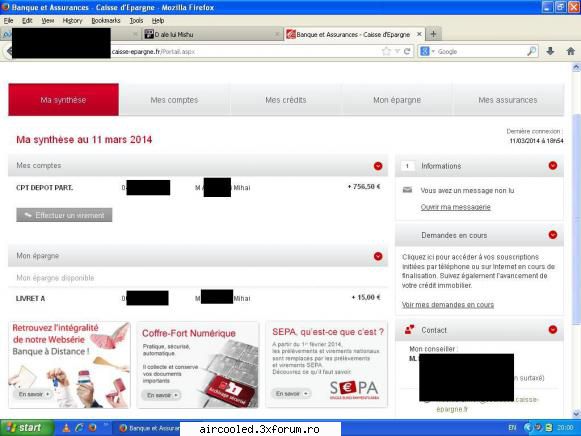Image resolution: width=581 pixels, height=436 pixels.
Task: Click the page scrollbar down arrow
Action: 576,414
